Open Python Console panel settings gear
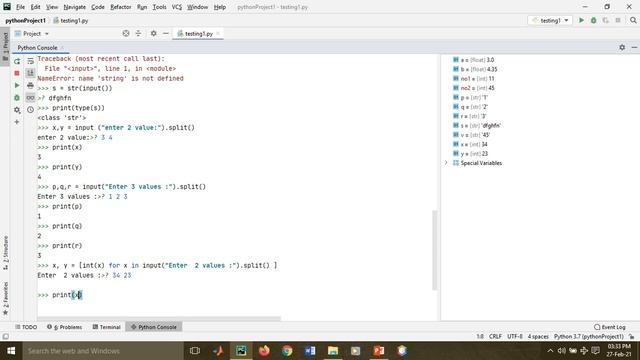Screen dimensions: 640x360 point(622,47)
